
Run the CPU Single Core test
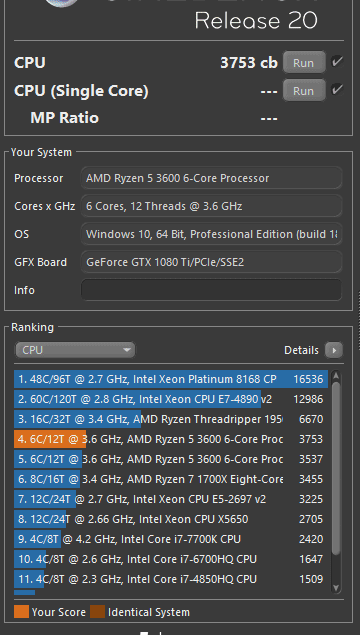coord(304,90)
